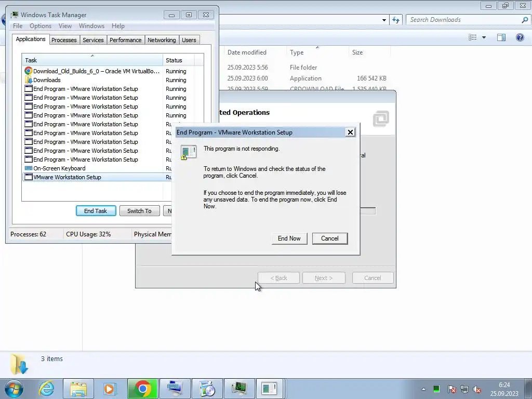Viewport: 532px width, 399px height.
Task: Sort files by Size column
Action: [x=370, y=52]
